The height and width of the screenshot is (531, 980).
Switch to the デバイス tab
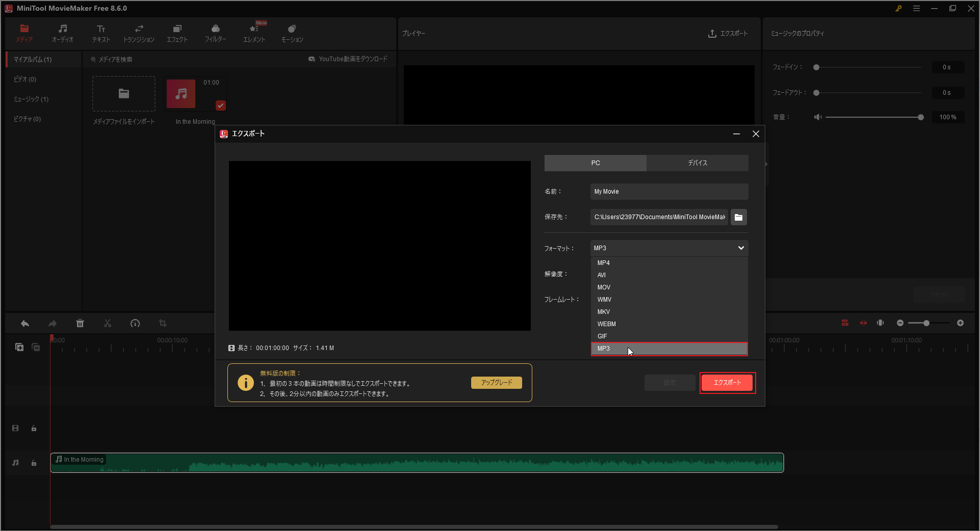698,163
